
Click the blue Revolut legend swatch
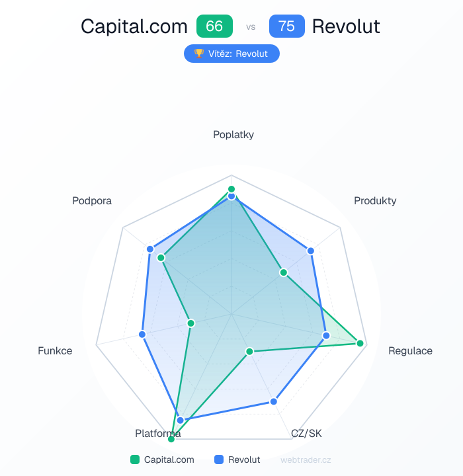pos(220,459)
